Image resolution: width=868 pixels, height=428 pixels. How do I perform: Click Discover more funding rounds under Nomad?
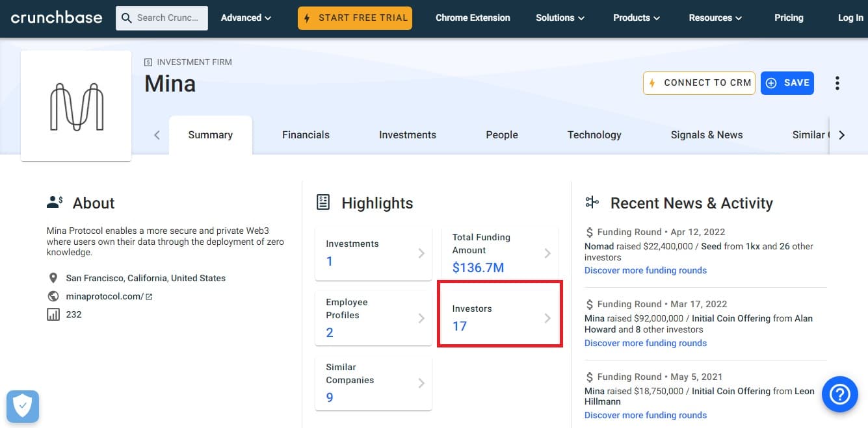pos(646,270)
